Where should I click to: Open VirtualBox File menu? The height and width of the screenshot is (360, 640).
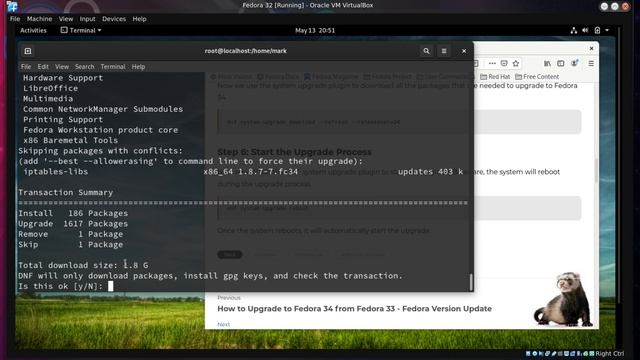pos(15,19)
